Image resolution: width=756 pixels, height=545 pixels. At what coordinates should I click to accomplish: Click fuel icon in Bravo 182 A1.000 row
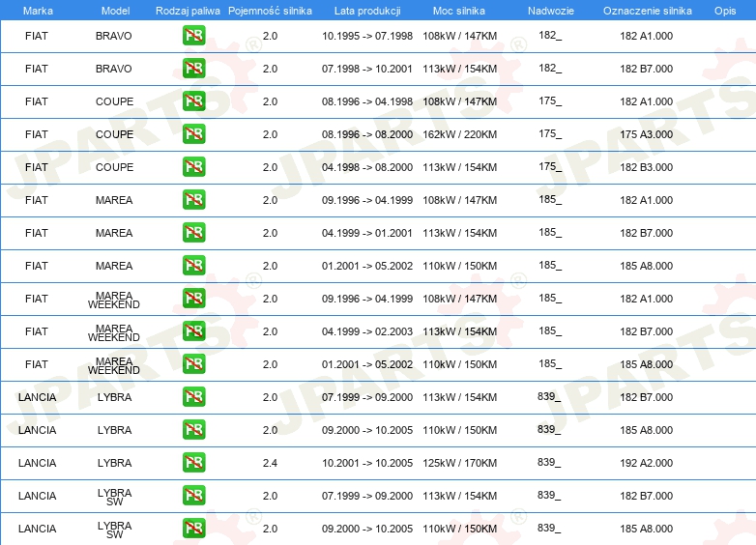coord(193,36)
